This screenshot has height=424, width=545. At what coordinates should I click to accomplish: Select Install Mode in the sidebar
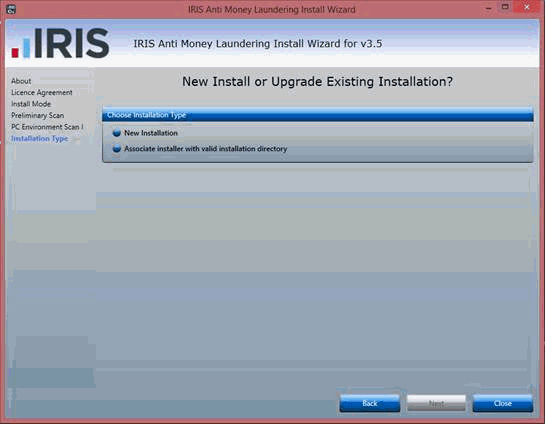point(31,104)
